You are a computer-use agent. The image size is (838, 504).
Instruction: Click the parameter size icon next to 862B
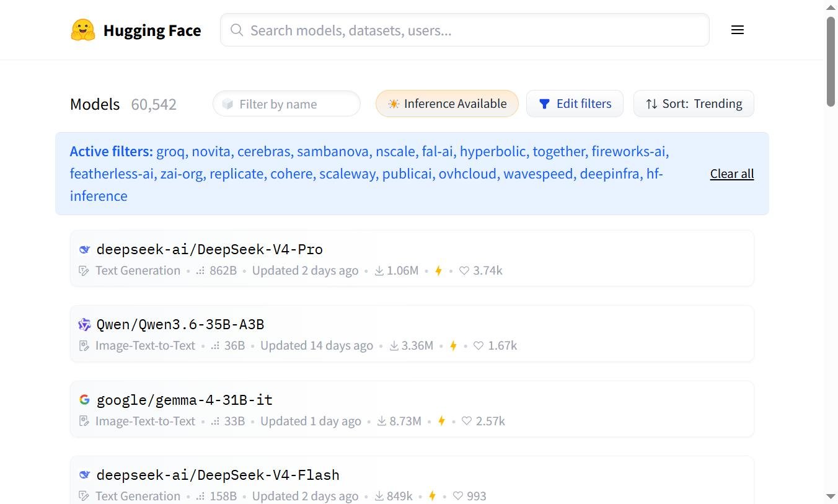tap(200, 271)
